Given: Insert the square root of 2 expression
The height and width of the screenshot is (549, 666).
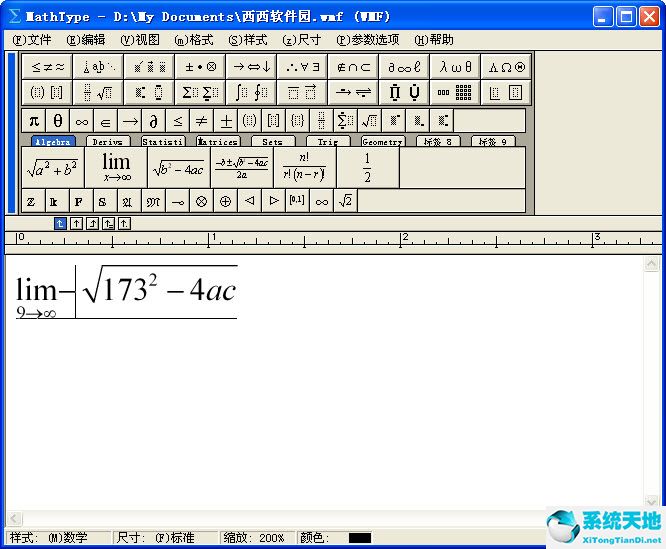Looking at the screenshot, I should coord(345,201).
